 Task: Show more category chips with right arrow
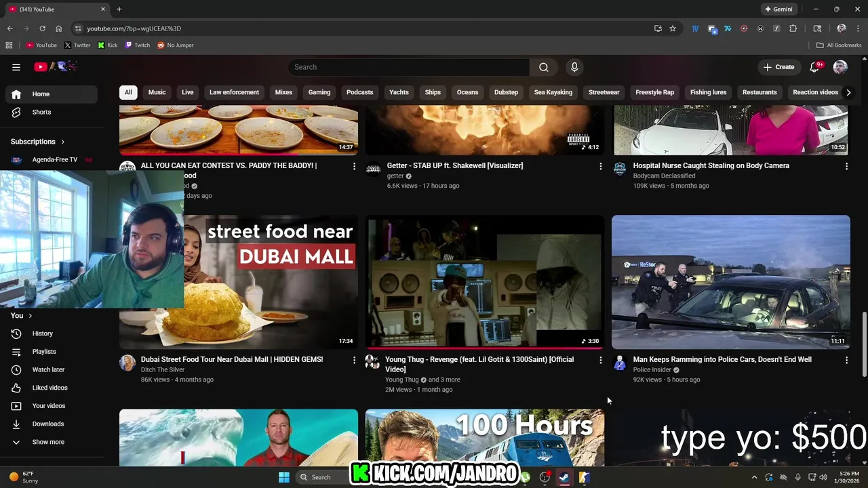pos(848,92)
